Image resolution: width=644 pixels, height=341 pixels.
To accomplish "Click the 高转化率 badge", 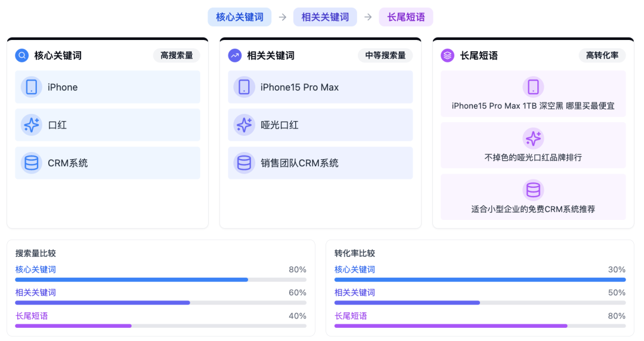I will [602, 55].
